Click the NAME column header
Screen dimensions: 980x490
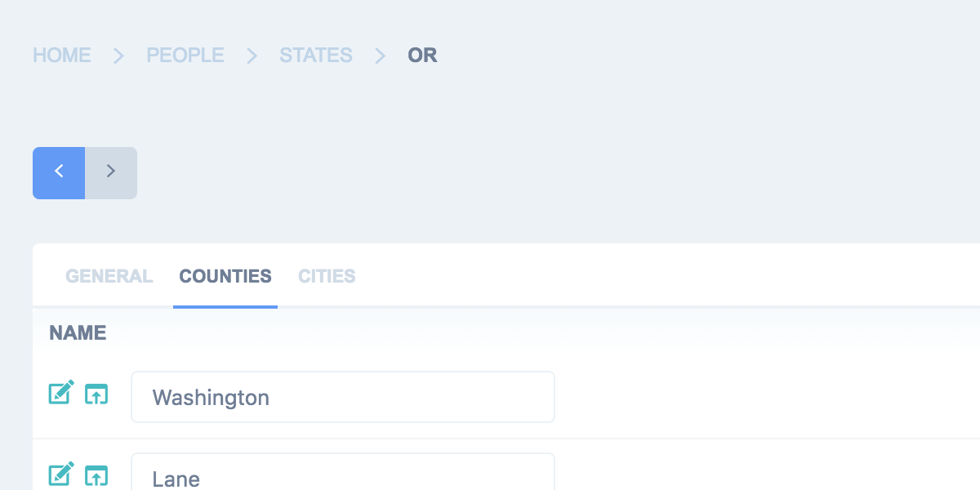coord(78,333)
